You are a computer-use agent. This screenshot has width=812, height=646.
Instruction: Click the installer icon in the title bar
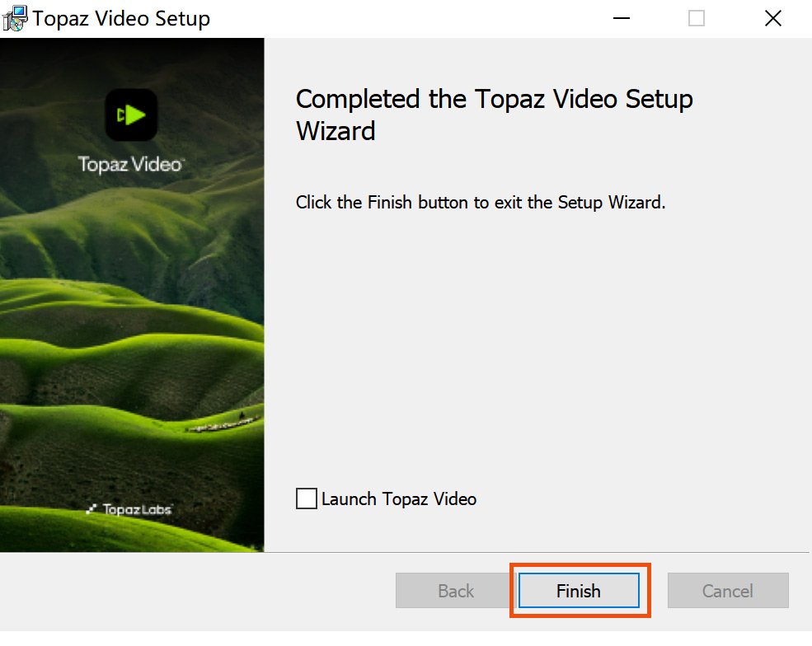(x=15, y=18)
